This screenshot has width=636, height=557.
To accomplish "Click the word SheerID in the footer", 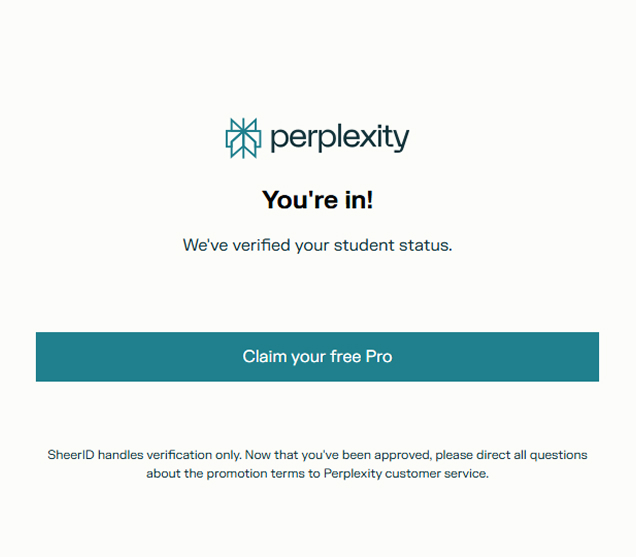I will [70, 455].
